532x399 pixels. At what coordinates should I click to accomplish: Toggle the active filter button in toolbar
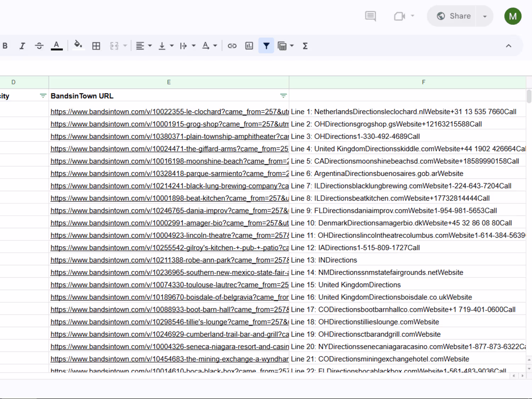(x=266, y=46)
